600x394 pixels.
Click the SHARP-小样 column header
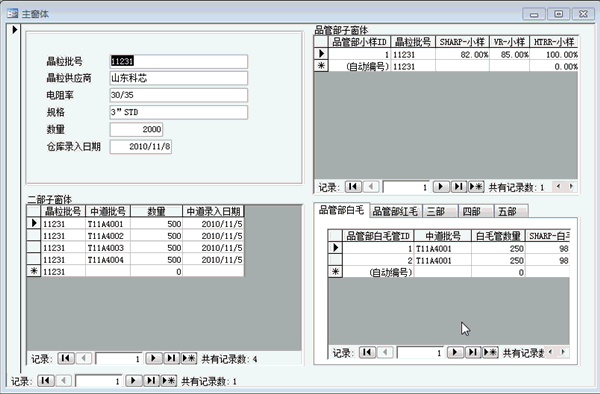click(x=462, y=42)
